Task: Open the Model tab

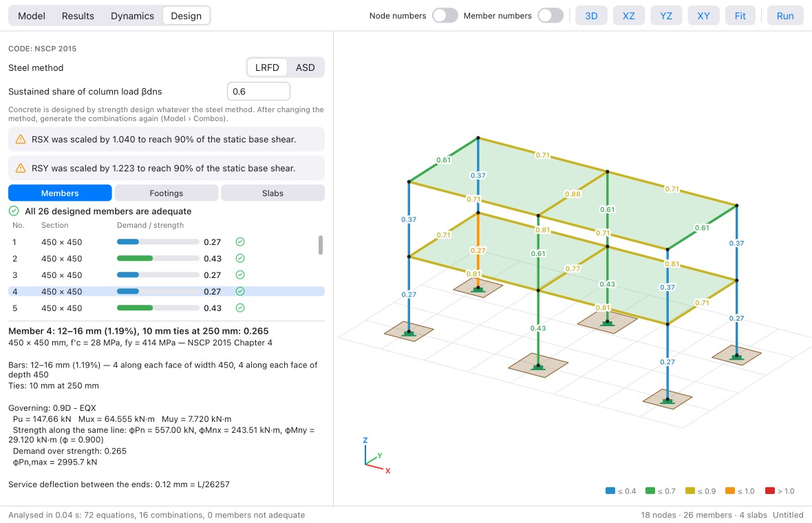Action: click(32, 16)
